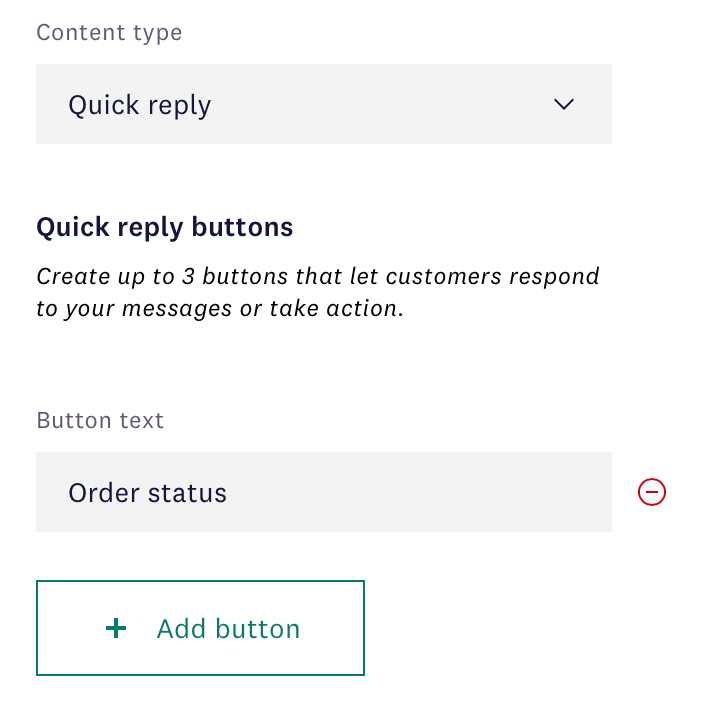The image size is (702, 718).
Task: Select the Quick reply combo box
Action: click(324, 104)
